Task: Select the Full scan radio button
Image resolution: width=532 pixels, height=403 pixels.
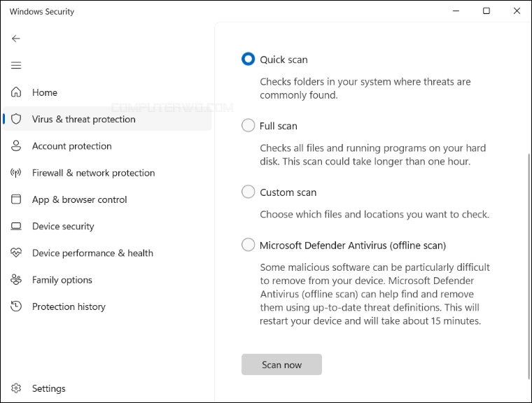Action: (248, 125)
